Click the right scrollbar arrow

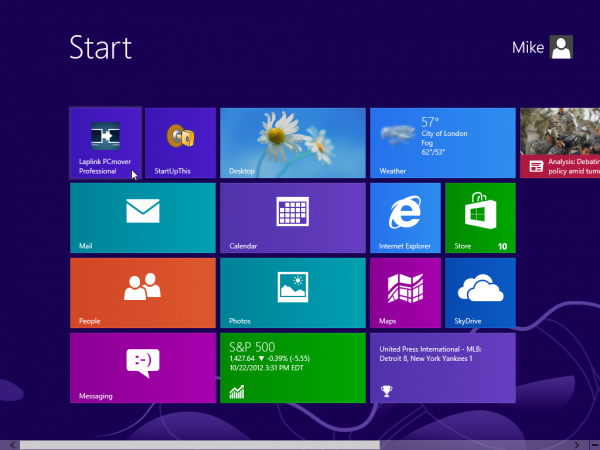(577, 445)
